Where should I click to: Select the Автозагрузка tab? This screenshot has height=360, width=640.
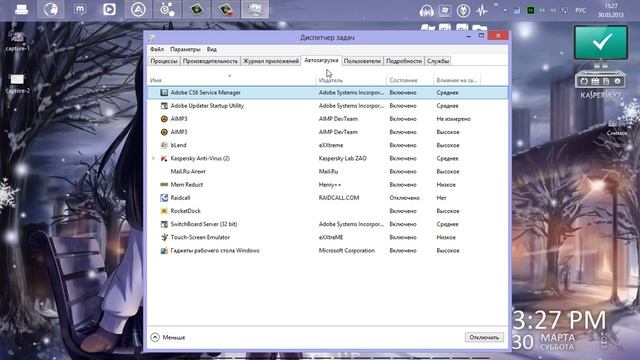(x=321, y=60)
